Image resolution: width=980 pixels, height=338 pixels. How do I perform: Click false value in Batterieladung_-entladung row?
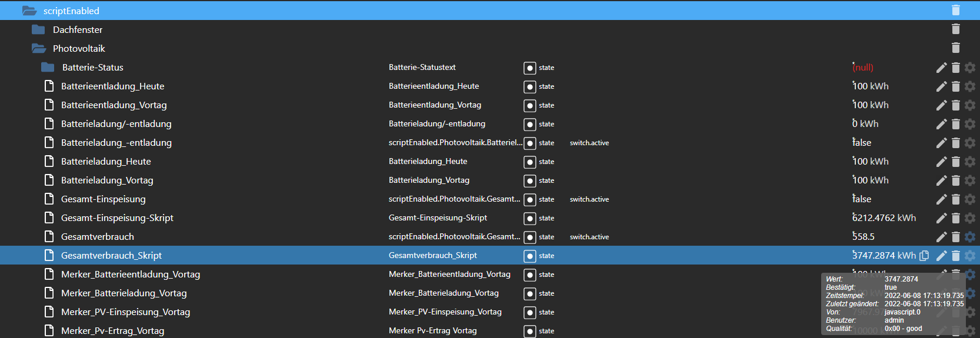point(862,142)
